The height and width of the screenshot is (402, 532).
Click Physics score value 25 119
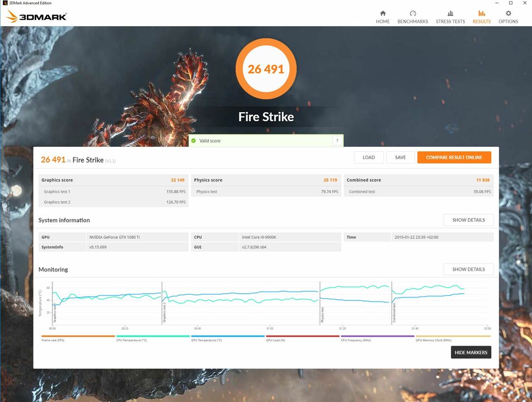[330, 180]
